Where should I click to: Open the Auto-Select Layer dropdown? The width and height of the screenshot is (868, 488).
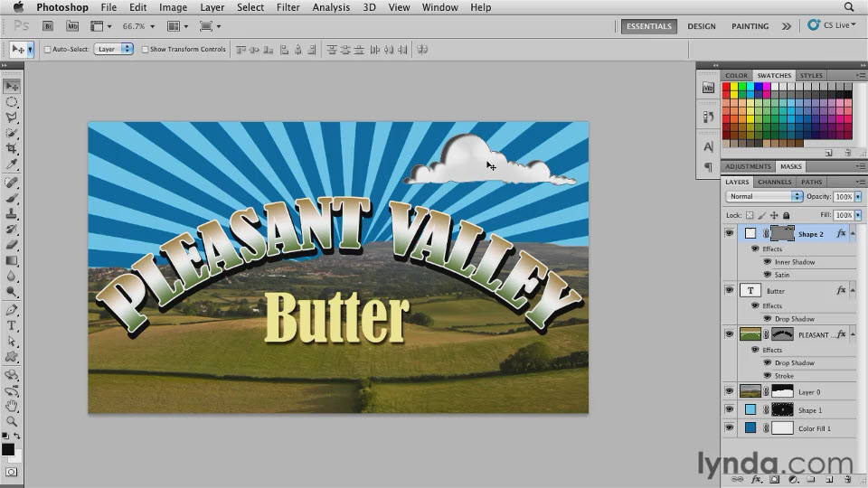113,50
